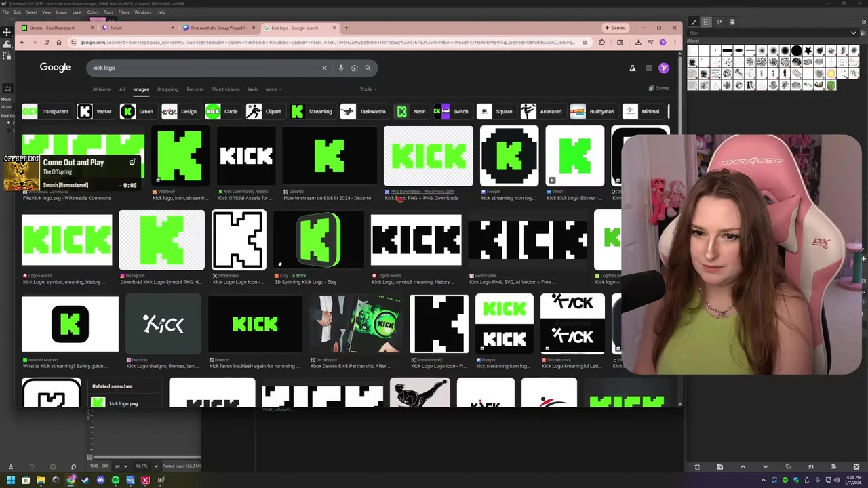Open the GIMP px units dropdown
This screenshot has width=868, height=488.
pyautogui.click(x=121, y=466)
